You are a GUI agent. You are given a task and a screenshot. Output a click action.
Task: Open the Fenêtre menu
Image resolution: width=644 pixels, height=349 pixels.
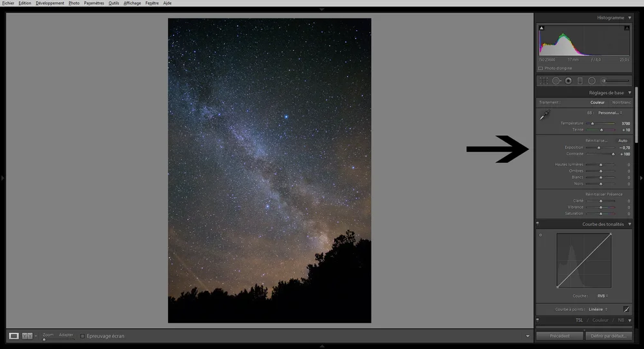pyautogui.click(x=152, y=3)
